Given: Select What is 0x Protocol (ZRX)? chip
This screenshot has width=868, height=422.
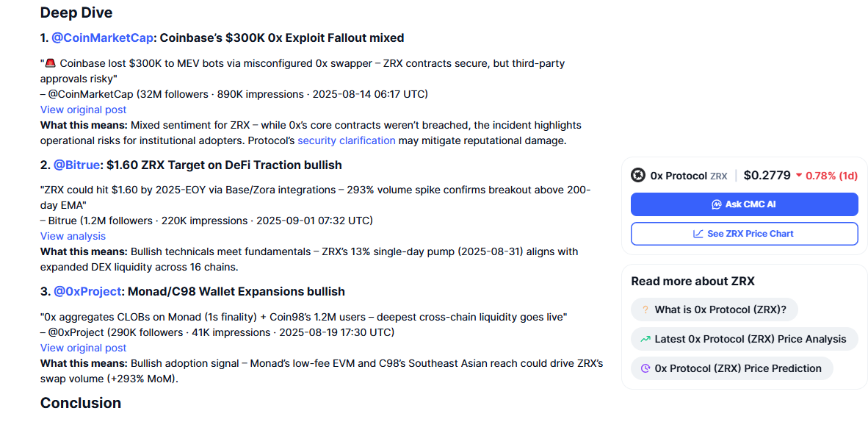Looking at the screenshot, I should 714,310.
